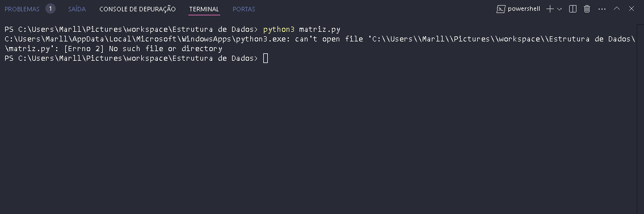
Task: Click the powershell terminal name label
Action: [524, 9]
